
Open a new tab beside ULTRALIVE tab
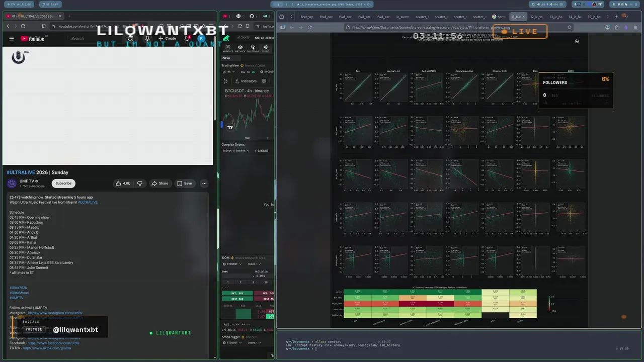[69, 16]
